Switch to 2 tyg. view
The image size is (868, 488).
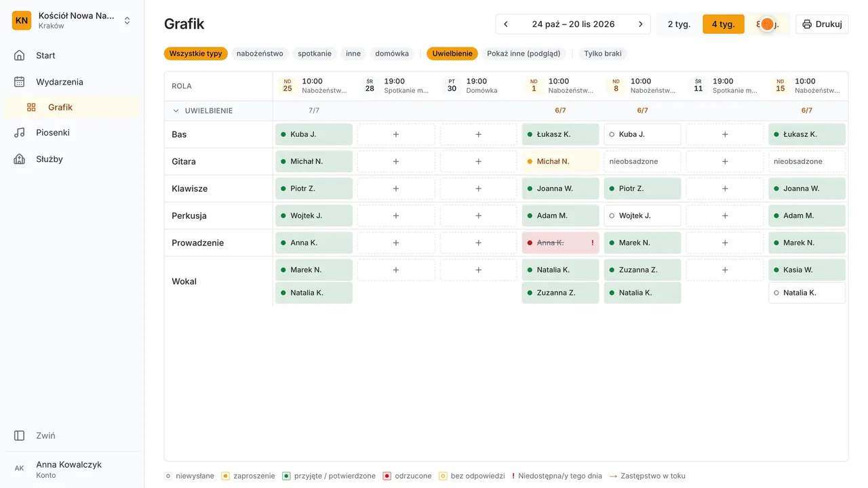pyautogui.click(x=679, y=24)
